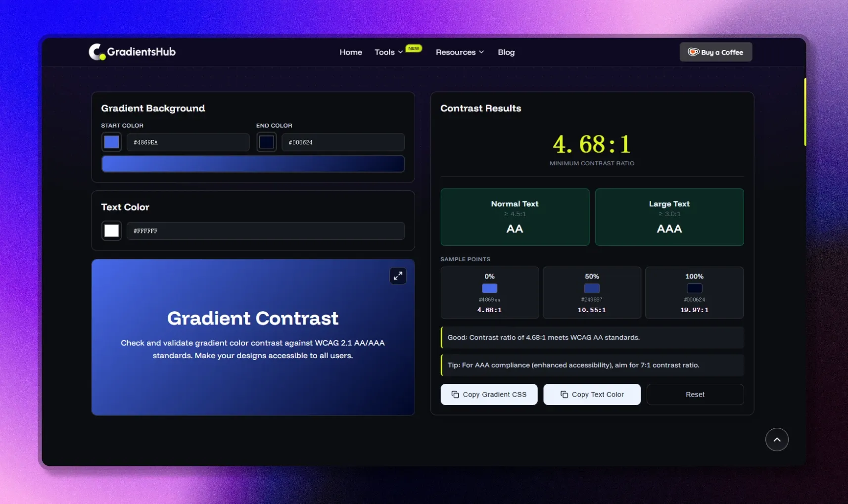Click the Normal Text AA result card
The height and width of the screenshot is (504, 848).
[x=515, y=217]
